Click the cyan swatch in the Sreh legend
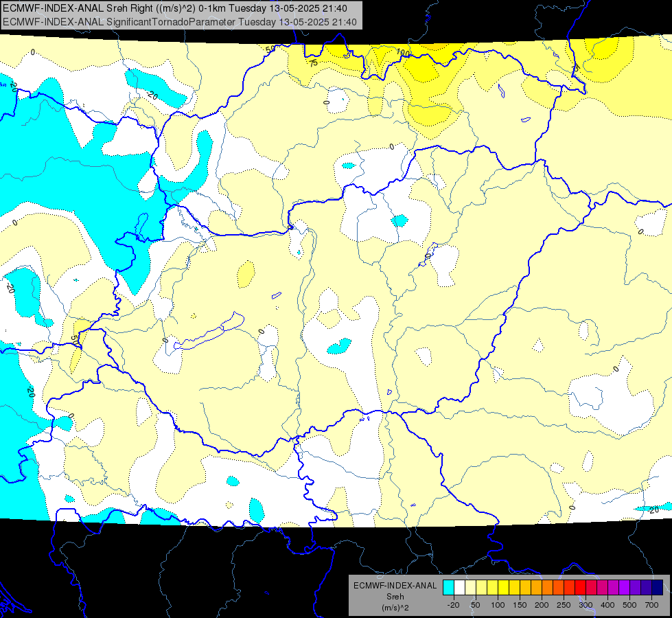Screen dimensions: 672x618 coord(448,587)
